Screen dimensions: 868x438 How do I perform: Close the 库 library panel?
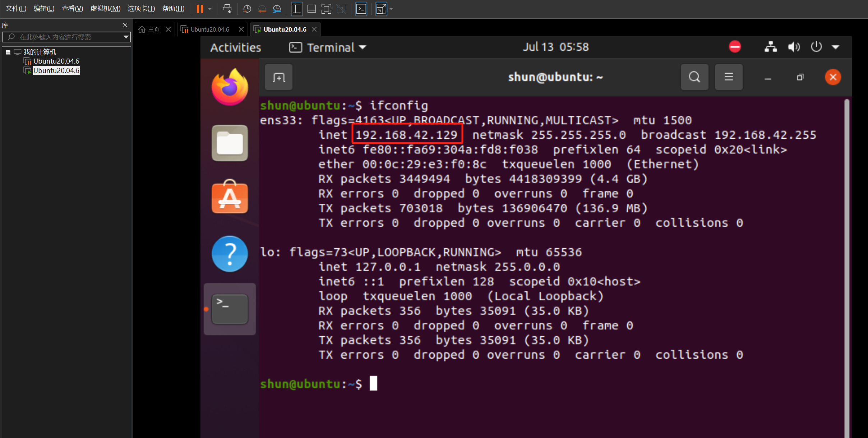tap(125, 25)
